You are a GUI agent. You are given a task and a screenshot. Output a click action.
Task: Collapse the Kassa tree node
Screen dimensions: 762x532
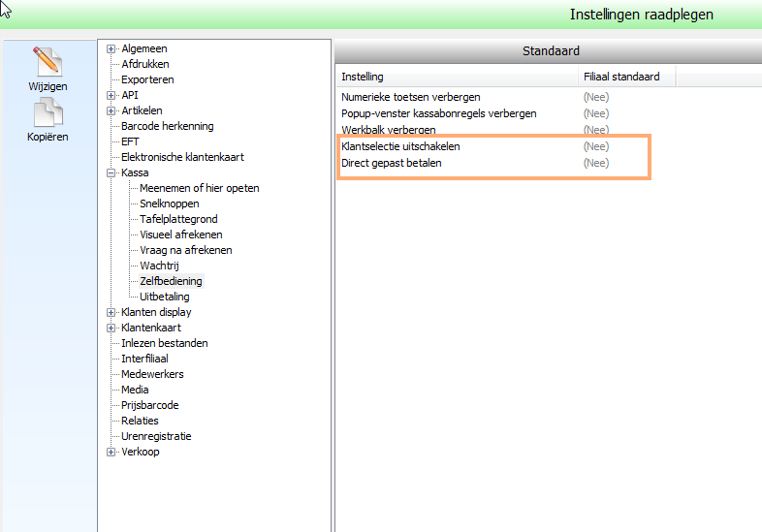pos(111,172)
